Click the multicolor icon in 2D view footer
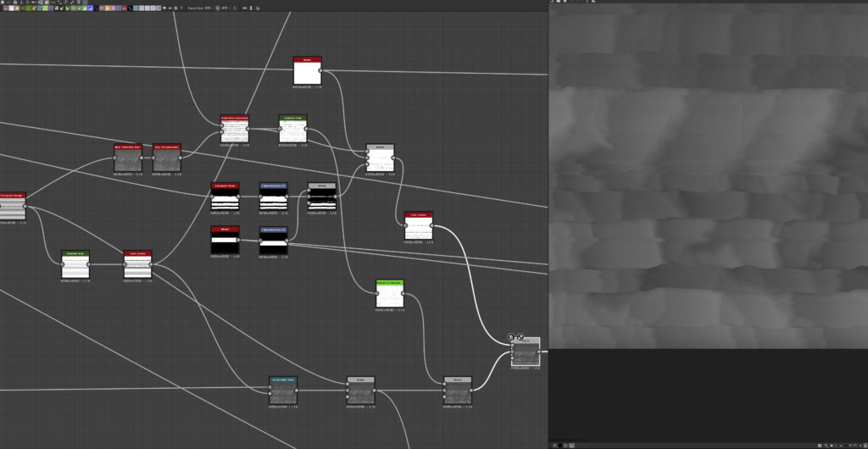 pos(572,446)
